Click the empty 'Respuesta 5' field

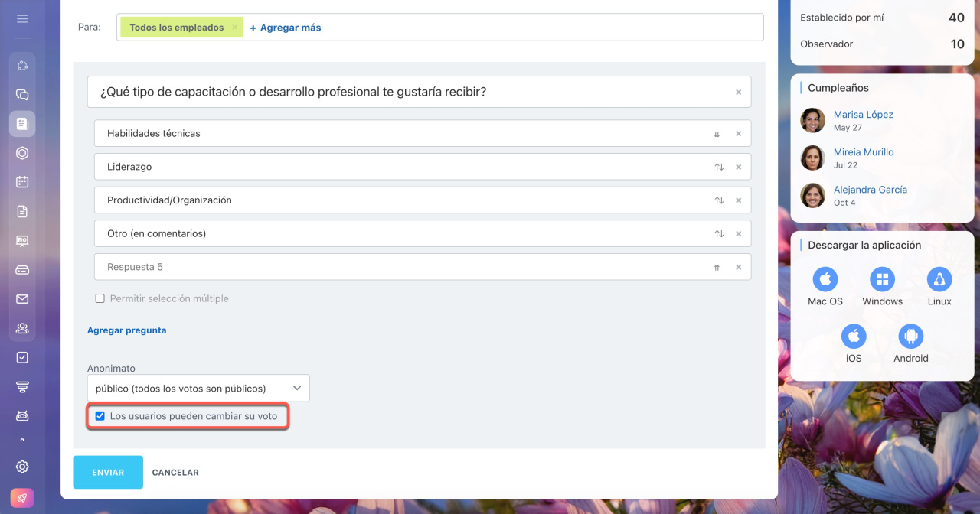[x=398, y=267]
